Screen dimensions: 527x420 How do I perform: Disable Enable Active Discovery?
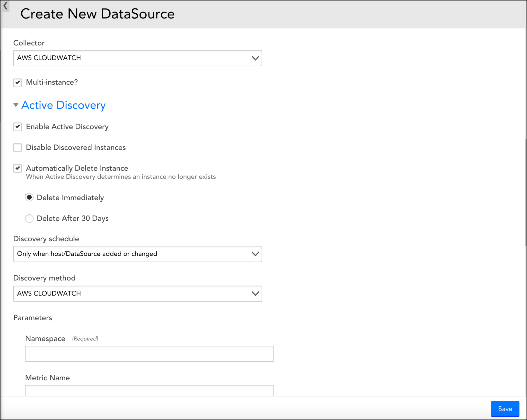click(x=17, y=127)
